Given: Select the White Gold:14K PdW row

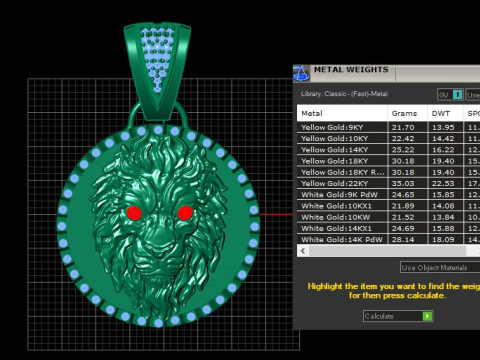Looking at the screenshot, I should pos(388,239).
